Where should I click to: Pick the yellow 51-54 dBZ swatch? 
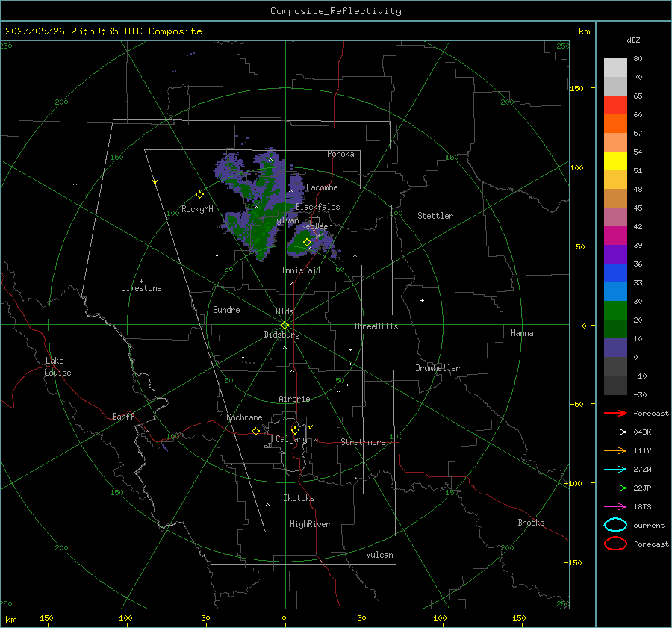point(615,161)
